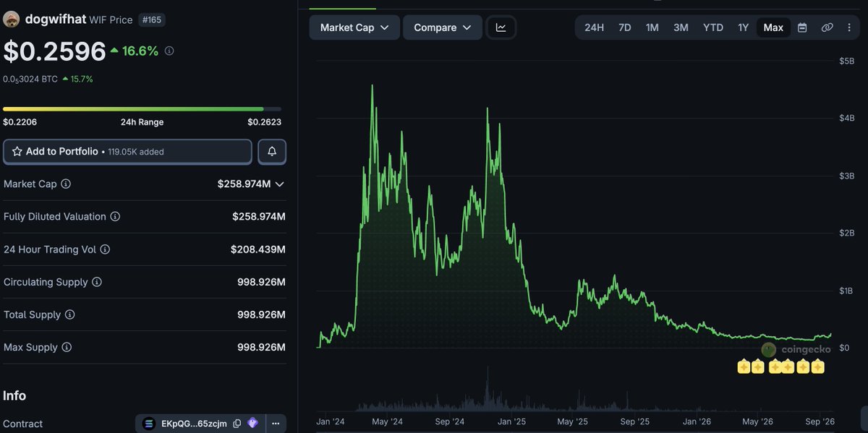Open chart three-dot options menu
This screenshot has height=433, width=868.
[848, 27]
